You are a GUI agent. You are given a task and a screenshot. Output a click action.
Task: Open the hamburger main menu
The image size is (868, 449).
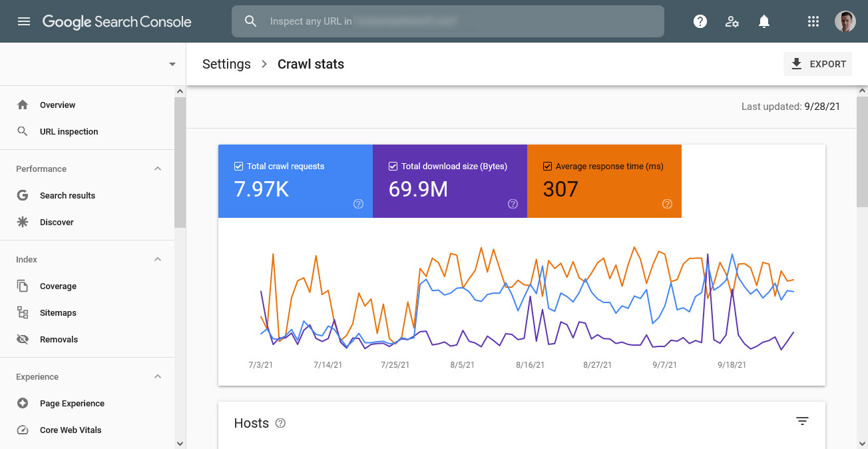point(24,21)
